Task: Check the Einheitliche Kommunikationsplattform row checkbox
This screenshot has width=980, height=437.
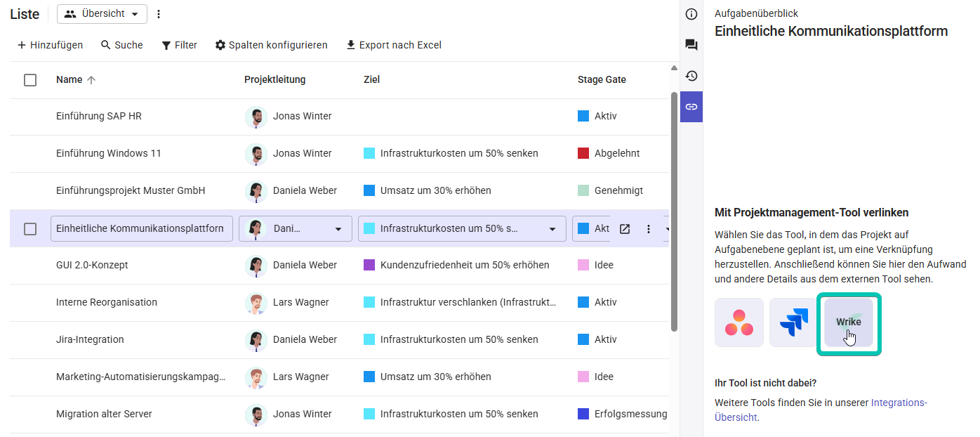Action: coord(30,229)
